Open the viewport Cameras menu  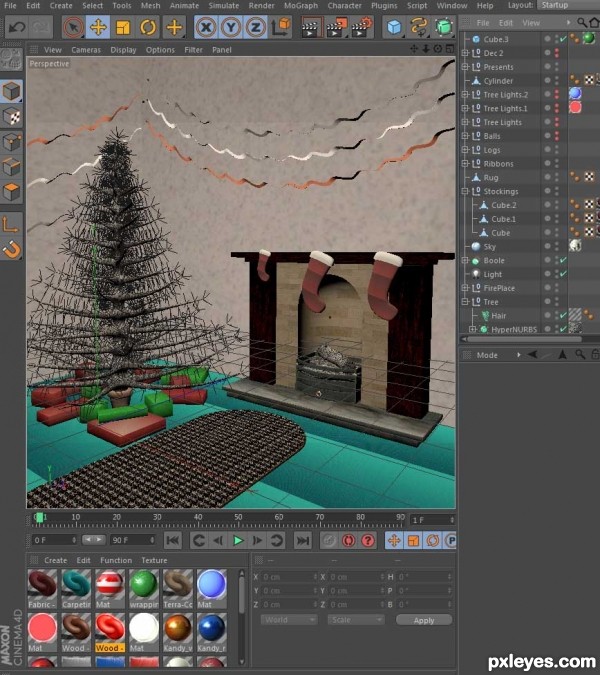pyautogui.click(x=86, y=50)
